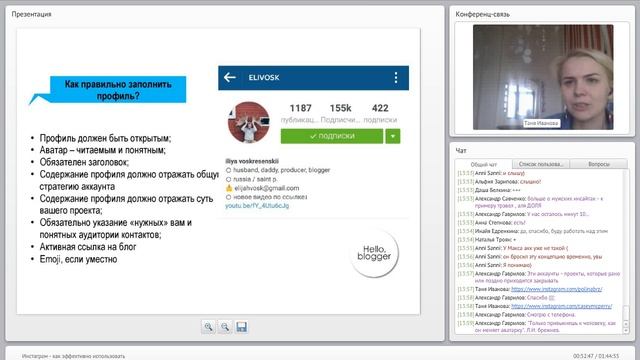Click the back arrow next to ELIVOSK
Image resolution: width=640 pixels, height=360 pixels.
pyautogui.click(x=230, y=77)
